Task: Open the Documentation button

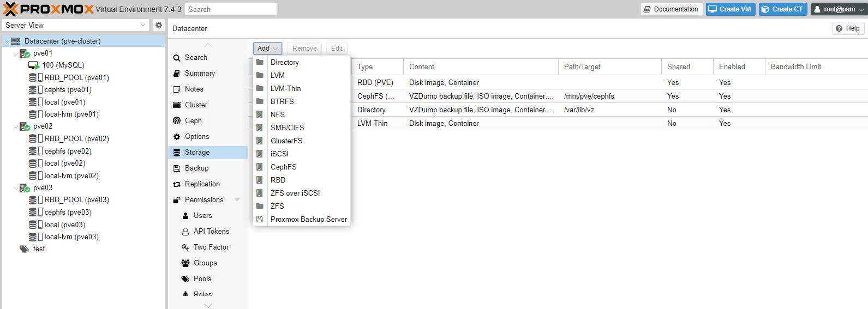Action: coord(672,9)
